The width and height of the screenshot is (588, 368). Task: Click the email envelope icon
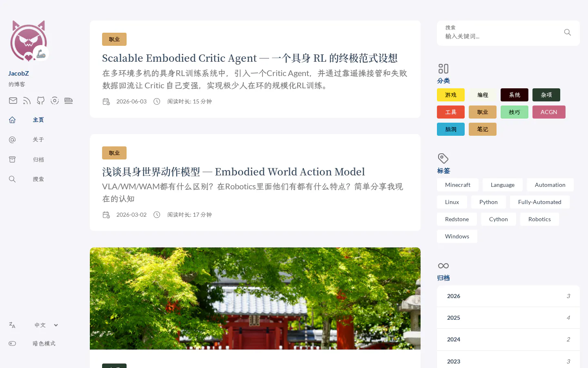coord(13,101)
